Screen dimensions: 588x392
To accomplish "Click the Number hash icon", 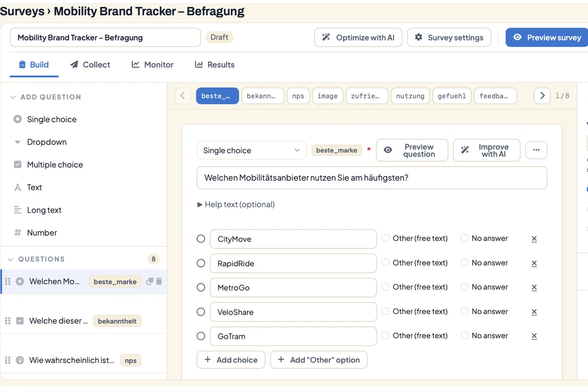I will point(18,233).
